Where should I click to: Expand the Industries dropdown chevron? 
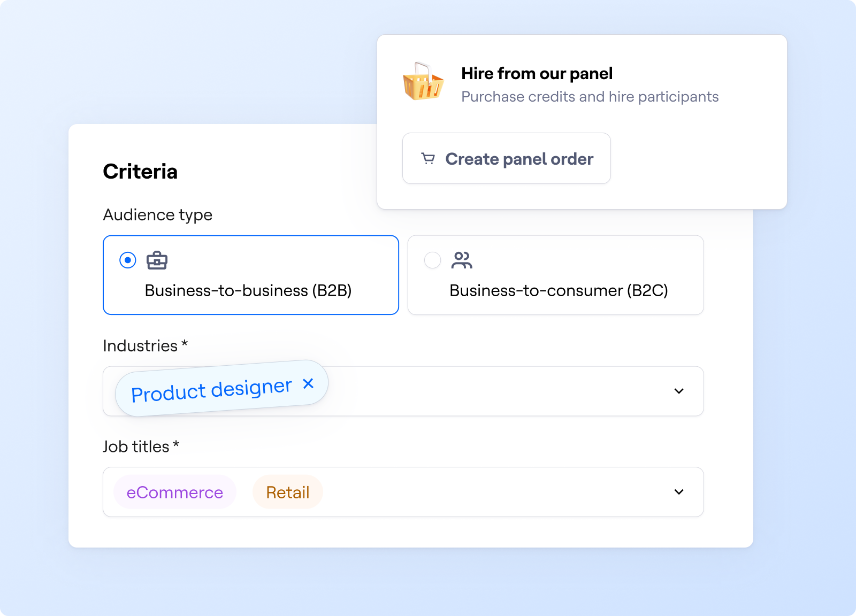679,391
